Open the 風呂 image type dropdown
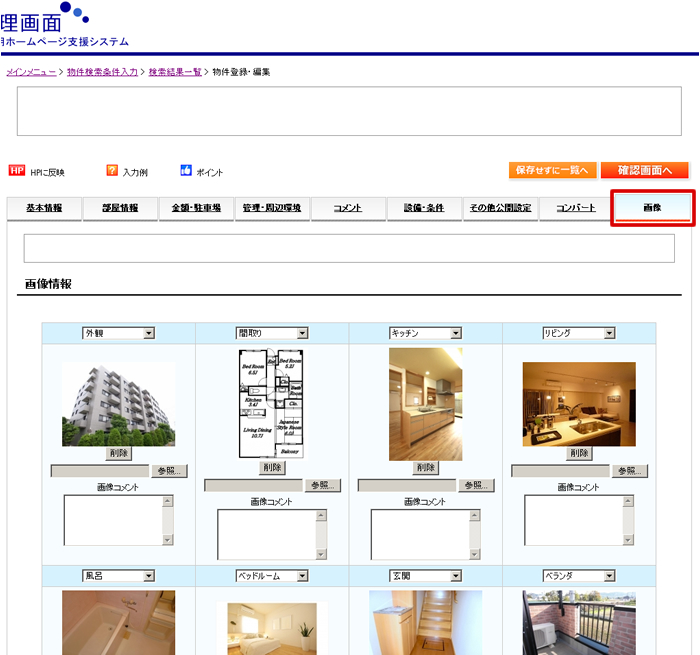Image resolution: width=700 pixels, height=655 pixels. 118,576
